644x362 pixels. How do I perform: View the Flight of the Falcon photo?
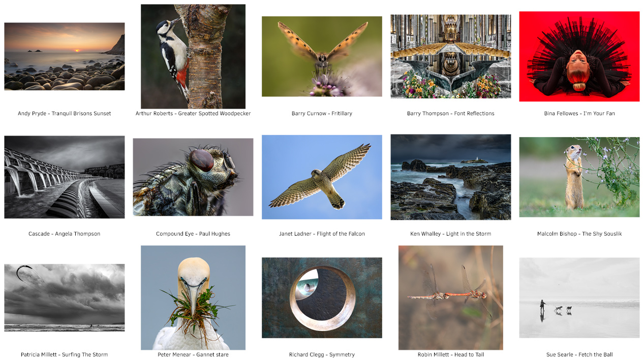(x=322, y=177)
